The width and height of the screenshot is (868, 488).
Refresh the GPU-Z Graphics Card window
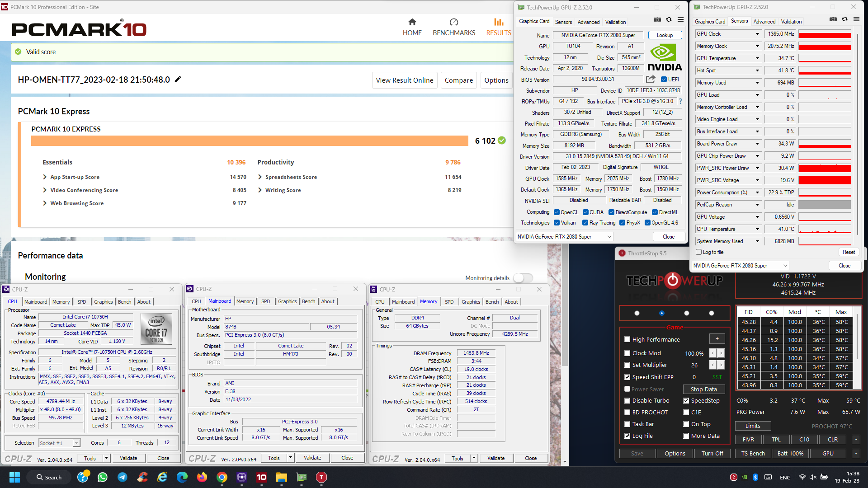pos(669,19)
